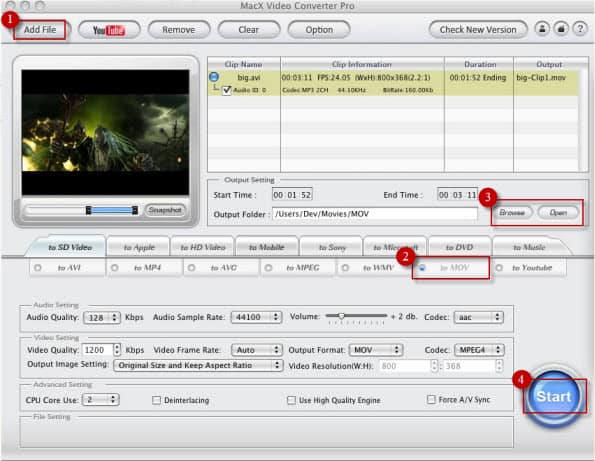Enable Force A/V Sync checkbox

[431, 400]
